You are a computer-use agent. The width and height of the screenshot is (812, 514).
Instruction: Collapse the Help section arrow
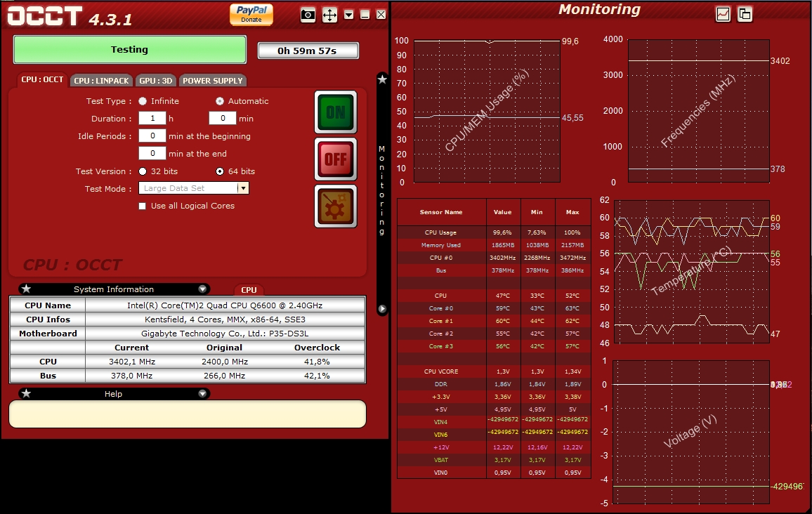[x=202, y=394]
